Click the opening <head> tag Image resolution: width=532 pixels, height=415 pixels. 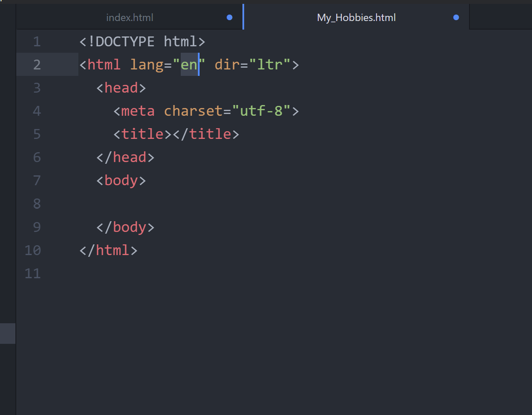(121, 88)
